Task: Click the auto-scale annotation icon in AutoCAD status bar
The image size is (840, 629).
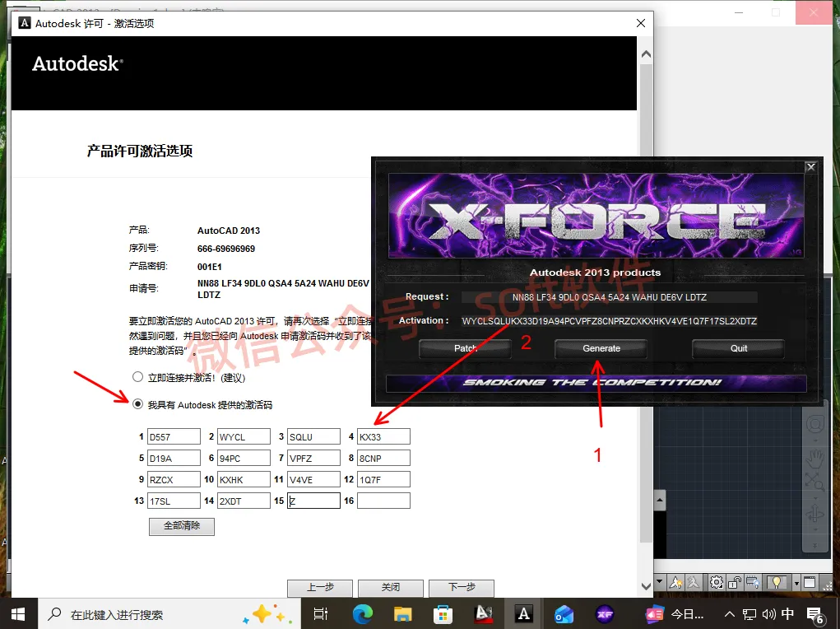Action: tap(694, 582)
